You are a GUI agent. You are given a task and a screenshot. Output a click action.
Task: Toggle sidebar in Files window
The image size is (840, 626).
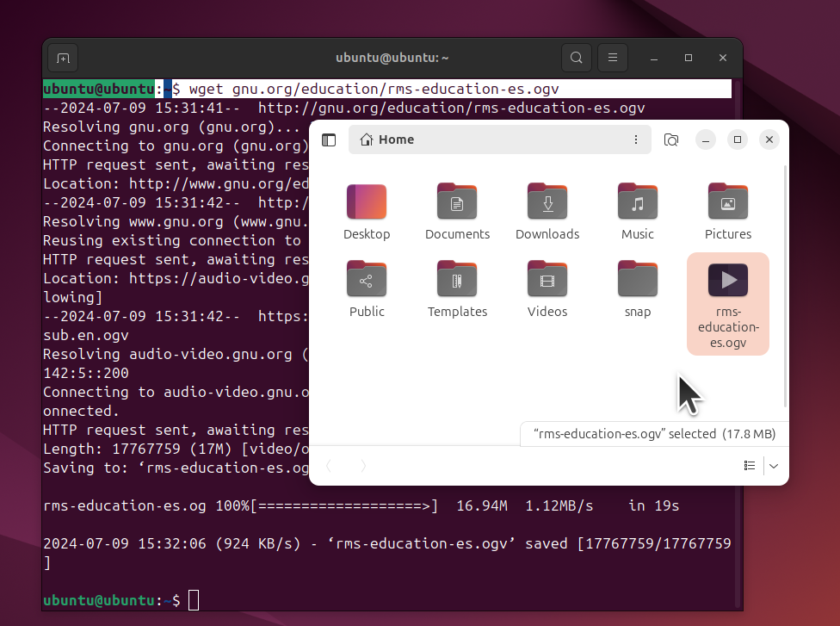[x=329, y=139]
